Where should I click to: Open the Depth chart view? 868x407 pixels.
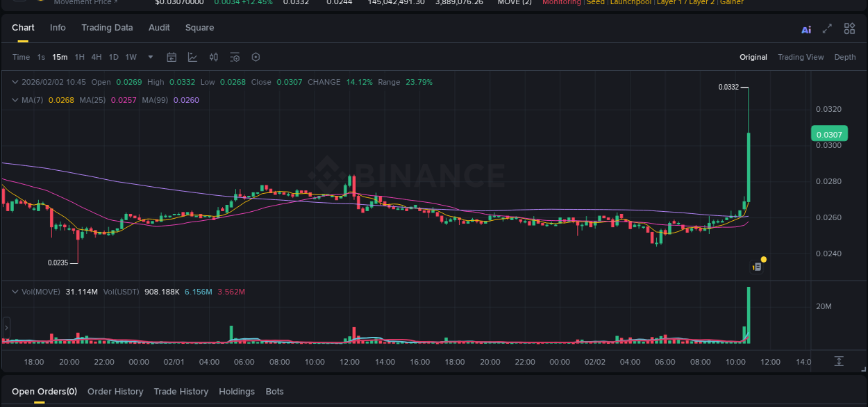tap(845, 57)
